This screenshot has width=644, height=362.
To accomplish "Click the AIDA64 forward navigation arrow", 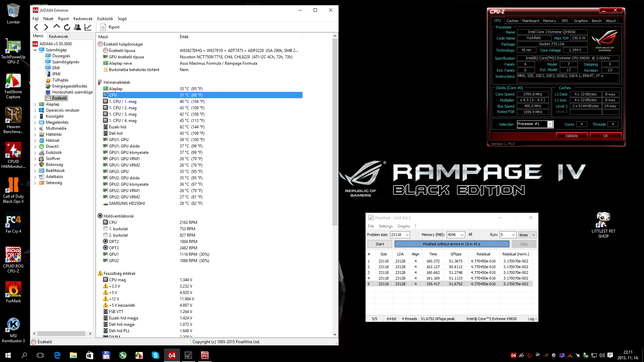I will click(x=46, y=27).
